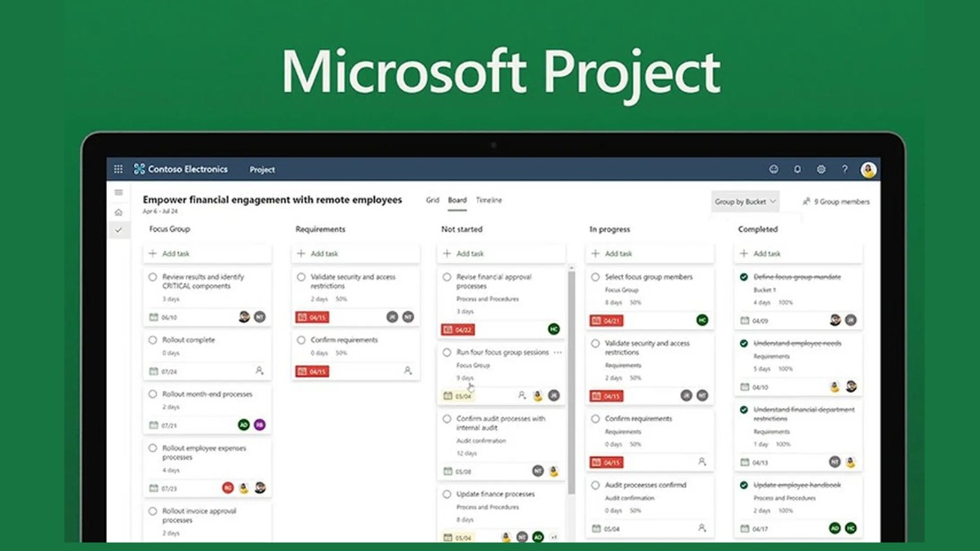Click the RG avatar on Rollout employee expenses
980x551 pixels.
(x=228, y=487)
